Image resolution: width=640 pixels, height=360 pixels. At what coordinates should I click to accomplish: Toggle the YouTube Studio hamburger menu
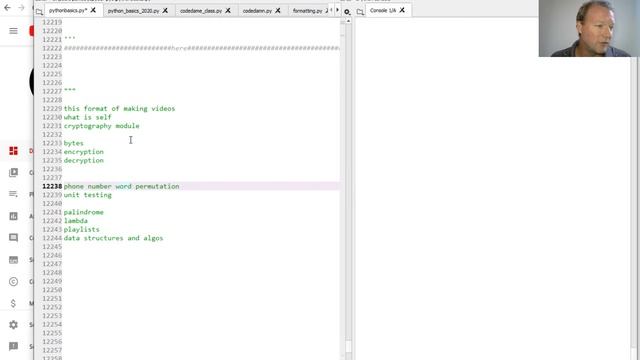click(x=13, y=31)
